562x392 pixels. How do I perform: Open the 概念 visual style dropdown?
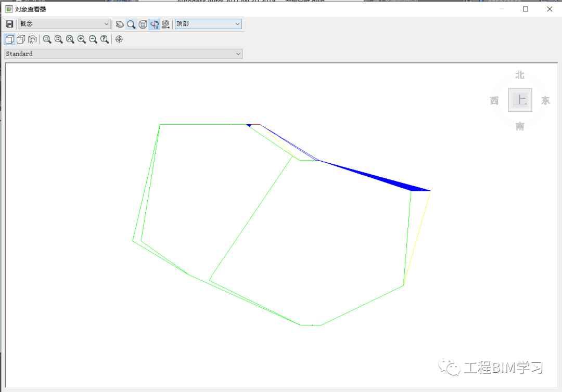(x=65, y=24)
